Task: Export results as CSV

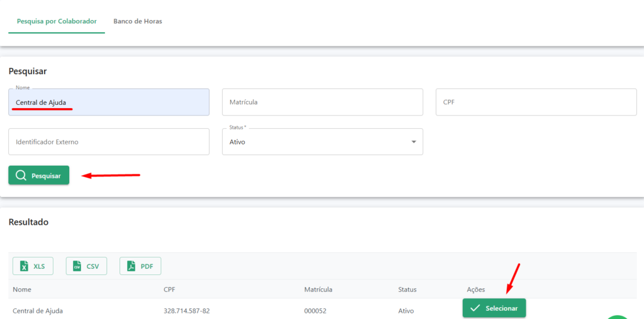Action: (x=86, y=266)
